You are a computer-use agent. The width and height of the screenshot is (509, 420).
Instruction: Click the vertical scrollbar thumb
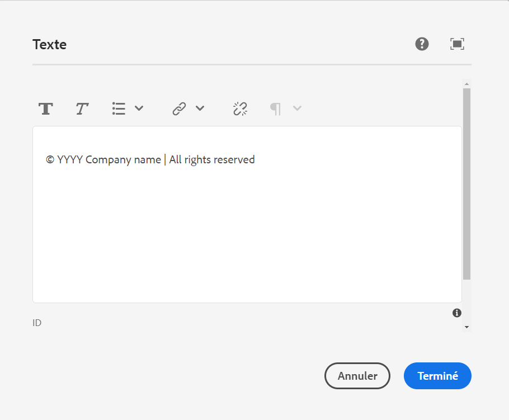(466, 185)
